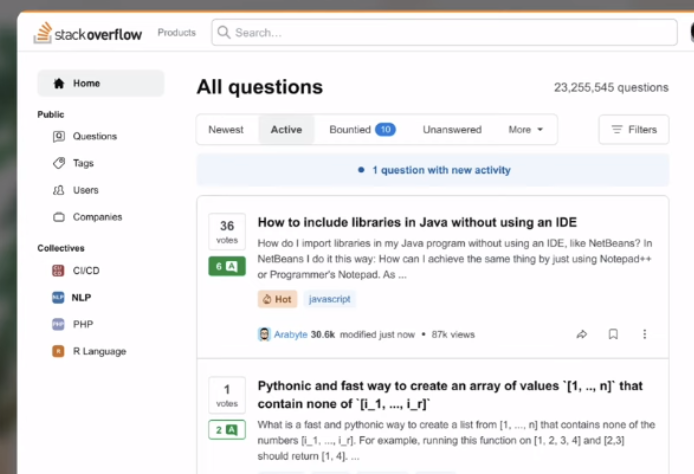Image resolution: width=694 pixels, height=474 pixels.
Task: Click the Collectives section label
Action: pos(61,248)
